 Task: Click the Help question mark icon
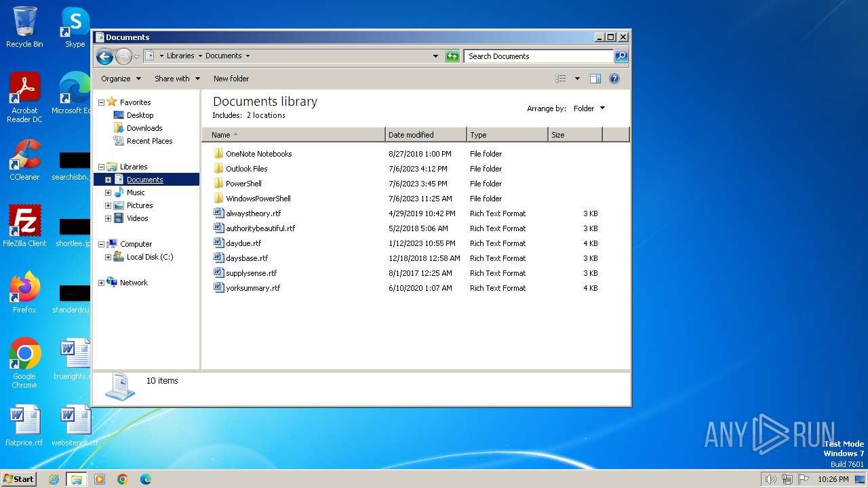click(614, 79)
